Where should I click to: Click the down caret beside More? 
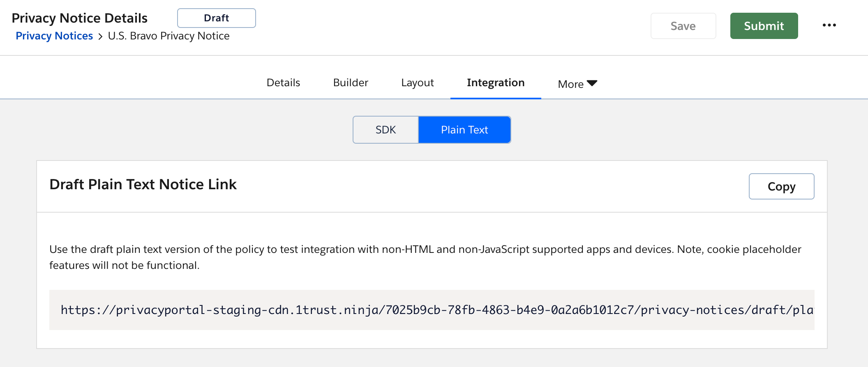[x=592, y=83]
